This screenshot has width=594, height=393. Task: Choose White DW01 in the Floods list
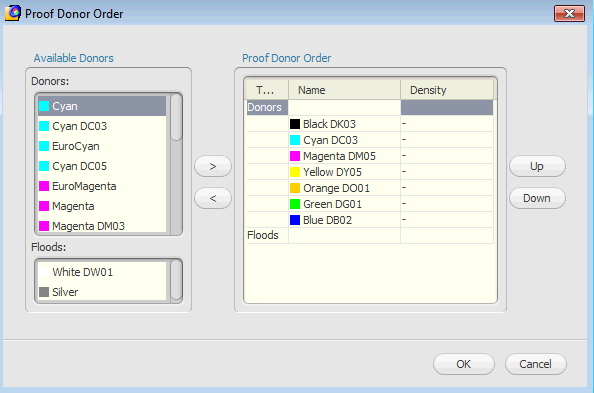click(x=102, y=272)
